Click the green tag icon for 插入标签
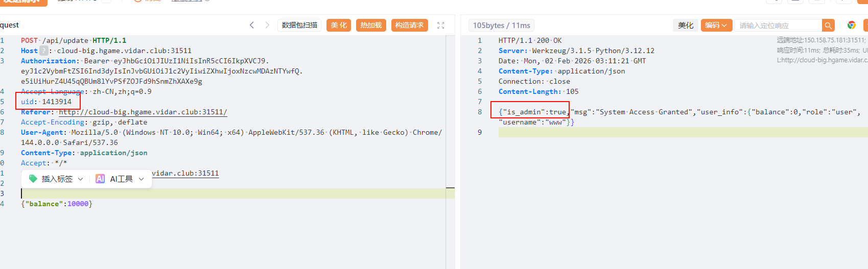This screenshot has height=269, width=868. point(33,179)
